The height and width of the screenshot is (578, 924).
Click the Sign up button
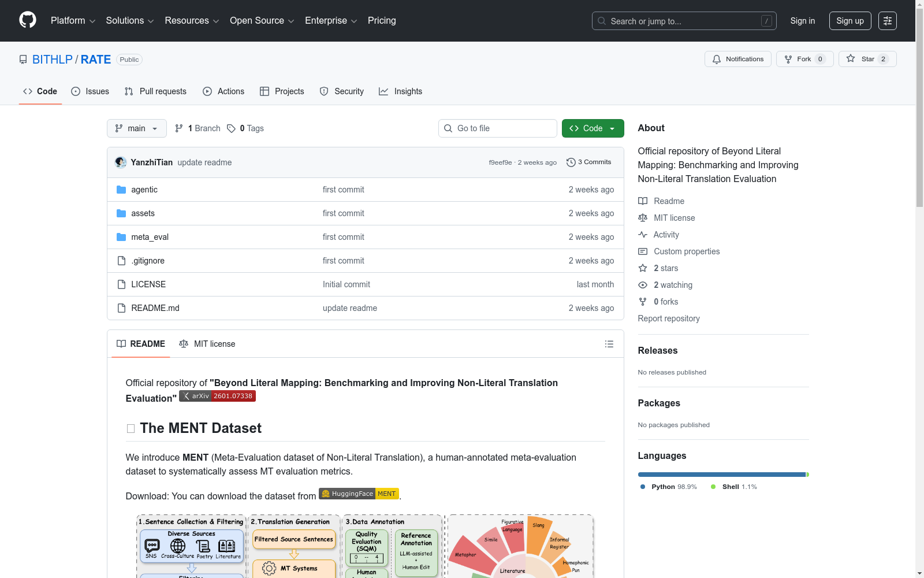[850, 21]
